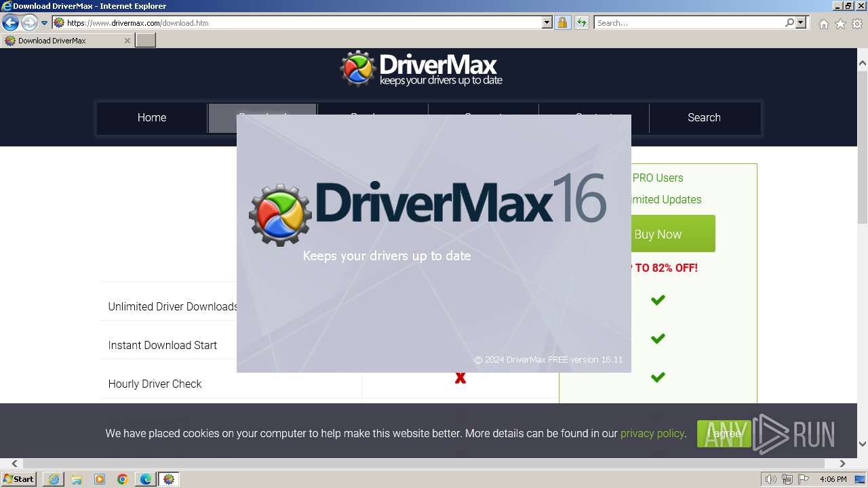
Task: Click 'PRO Users' text in green column
Action: point(658,178)
